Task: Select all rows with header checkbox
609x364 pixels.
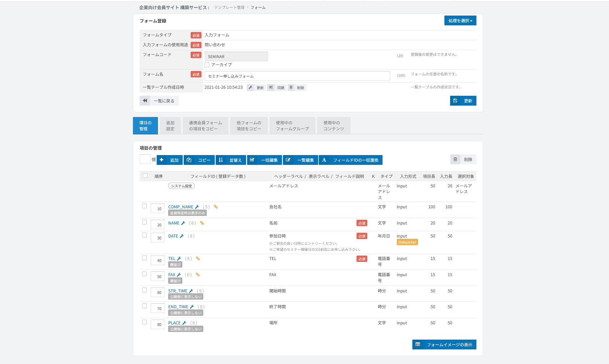Action: pyautogui.click(x=145, y=176)
